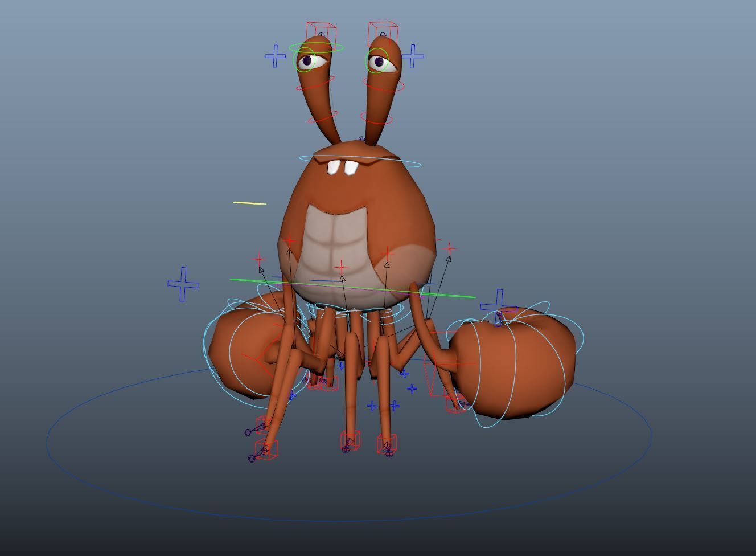This screenshot has width=756, height=556.
Task: Select the short yellow line control
Action: point(250,203)
